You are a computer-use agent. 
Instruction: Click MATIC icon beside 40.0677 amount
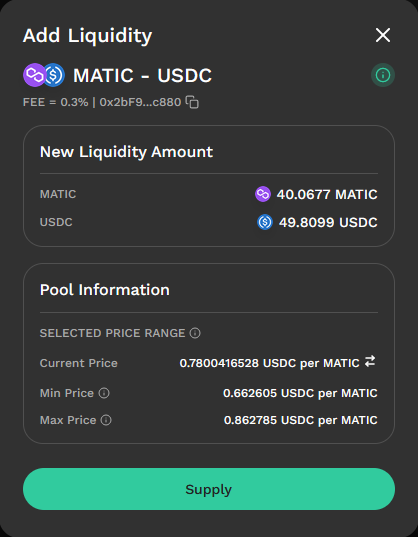tap(263, 194)
